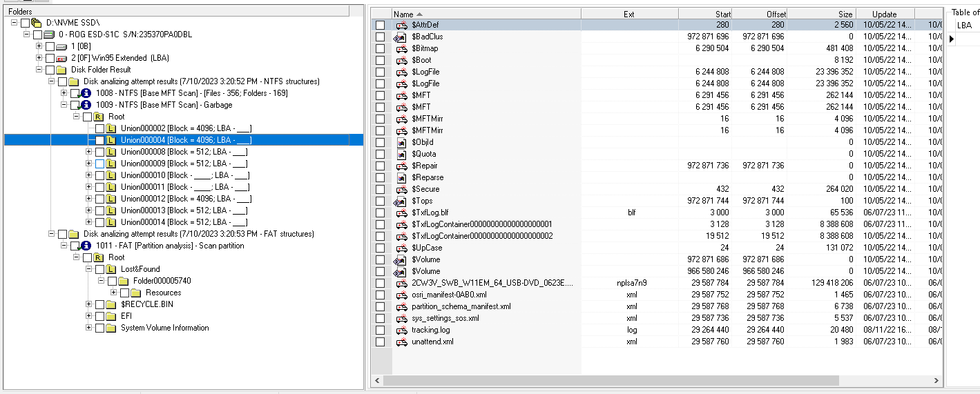Click the $TxfLog.blf file icon
980x394 pixels.
coord(401,213)
